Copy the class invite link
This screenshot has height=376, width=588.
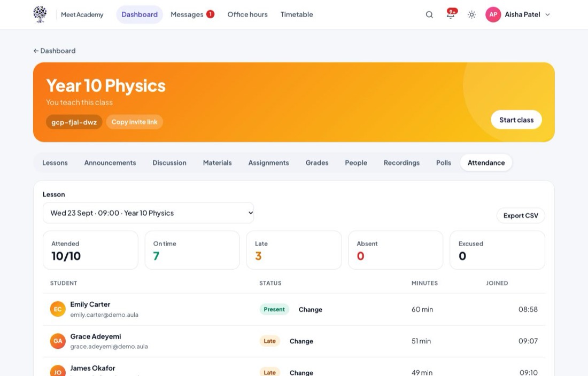(x=134, y=122)
